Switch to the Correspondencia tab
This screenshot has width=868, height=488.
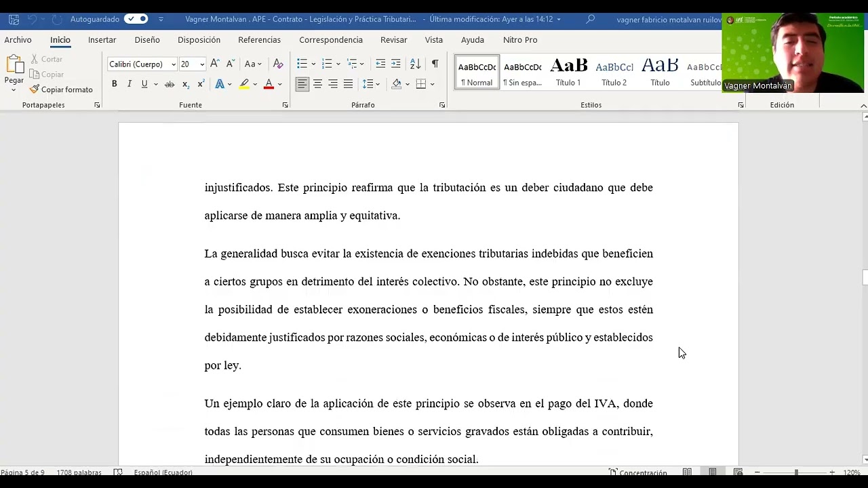click(331, 40)
